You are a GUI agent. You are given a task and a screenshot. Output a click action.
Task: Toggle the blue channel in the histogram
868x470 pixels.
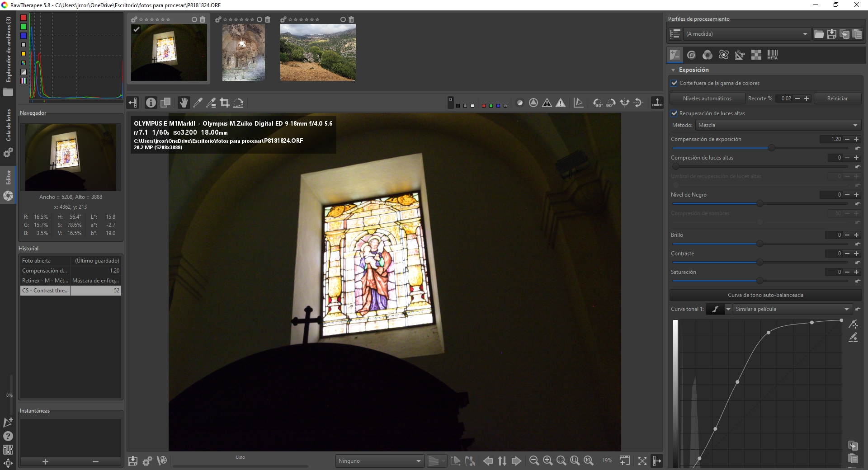pyautogui.click(x=24, y=36)
